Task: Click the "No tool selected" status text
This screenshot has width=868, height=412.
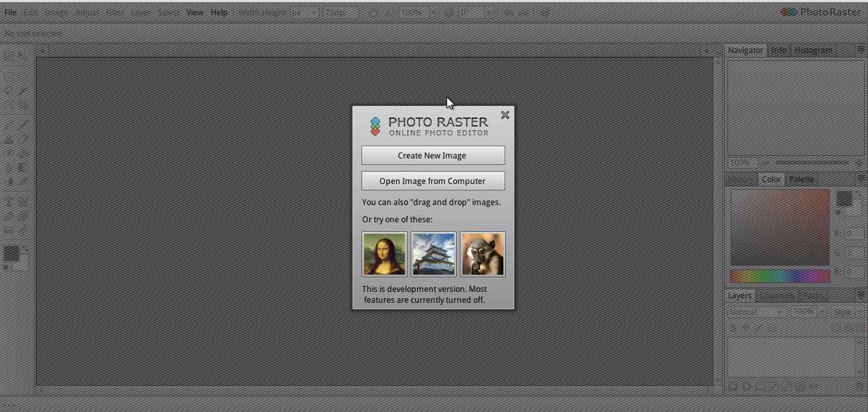Action: 33,33
